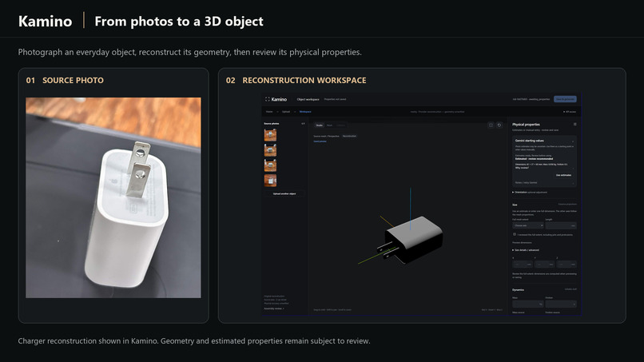Click the Mass input field
The height and width of the screenshot is (362, 644).
click(528, 304)
